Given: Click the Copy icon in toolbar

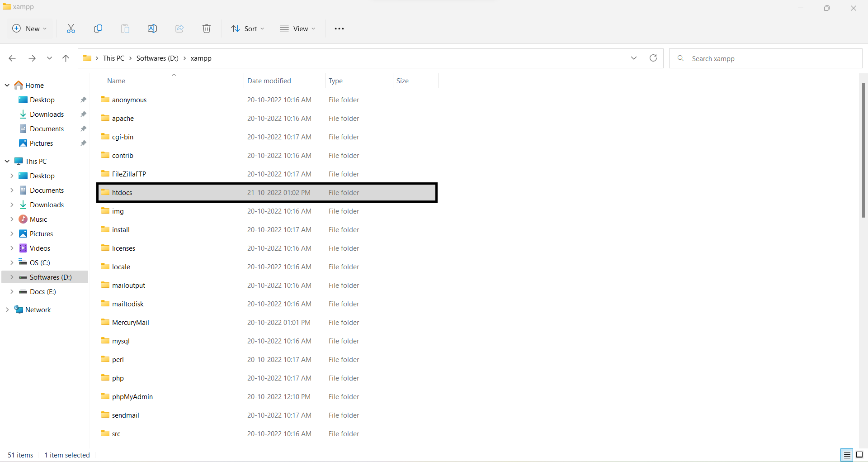Looking at the screenshot, I should (98, 29).
